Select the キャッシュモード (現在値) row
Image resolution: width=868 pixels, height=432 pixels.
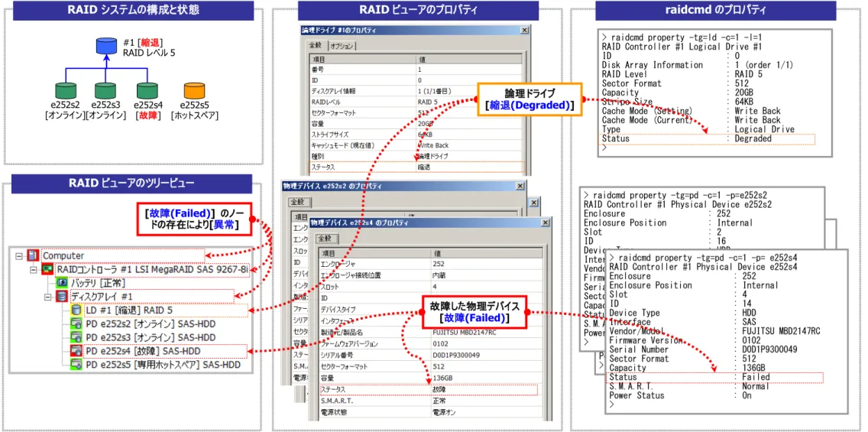click(415, 145)
